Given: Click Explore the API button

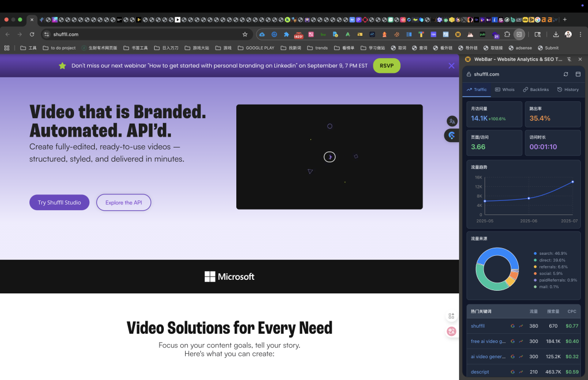Looking at the screenshot, I should 124,203.
